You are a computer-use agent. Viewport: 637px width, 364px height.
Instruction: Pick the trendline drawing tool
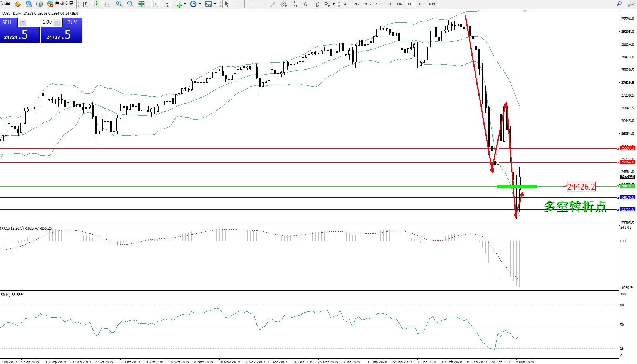click(273, 4)
